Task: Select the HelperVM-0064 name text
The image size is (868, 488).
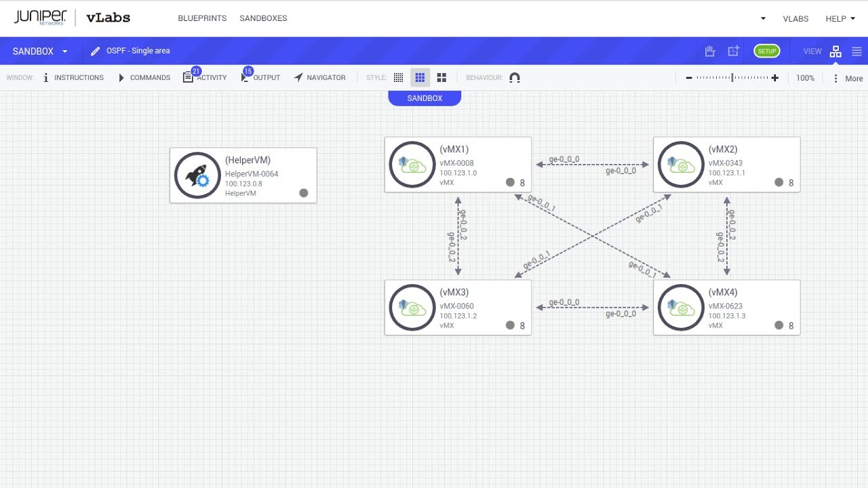Action: pyautogui.click(x=252, y=174)
